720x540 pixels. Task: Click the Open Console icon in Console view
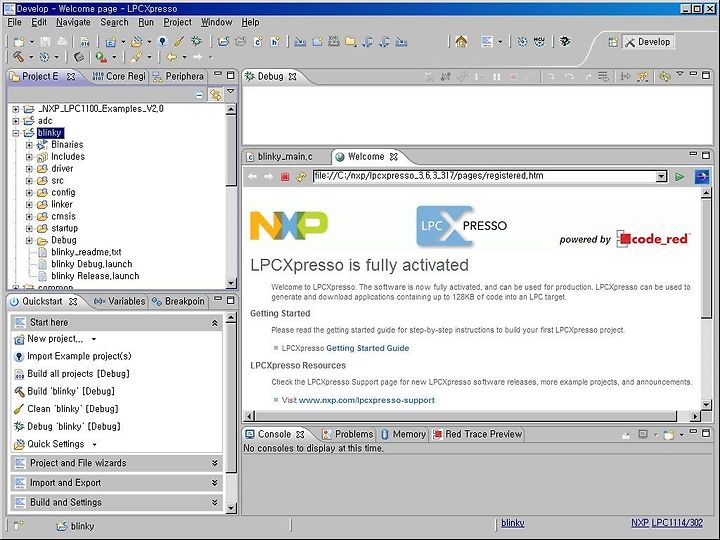pyautogui.click(x=669, y=434)
